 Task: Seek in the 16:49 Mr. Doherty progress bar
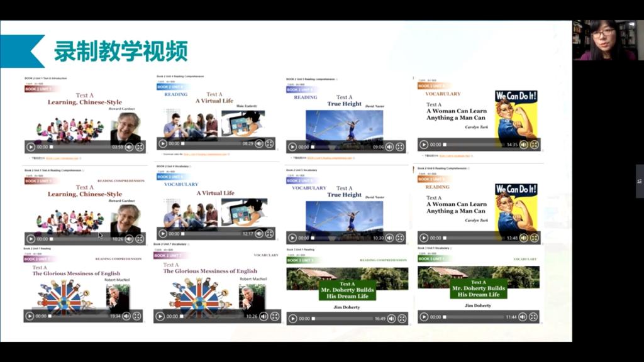[x=343, y=319]
